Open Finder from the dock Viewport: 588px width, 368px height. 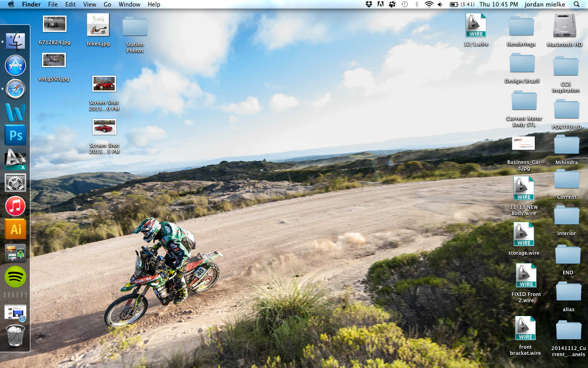click(16, 41)
